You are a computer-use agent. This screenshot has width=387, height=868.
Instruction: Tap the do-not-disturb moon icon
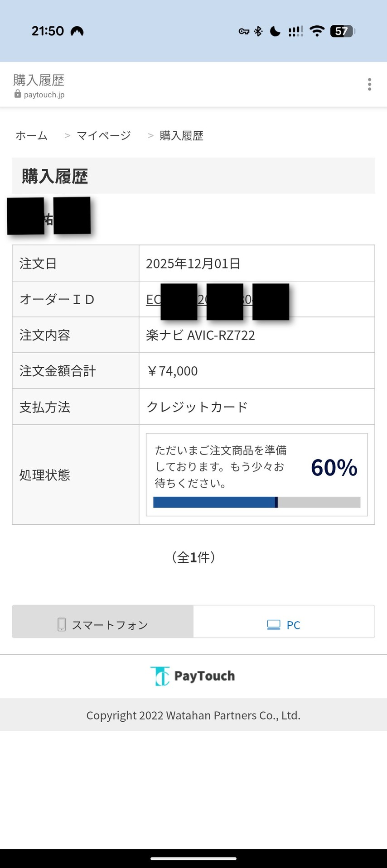pyautogui.click(x=275, y=31)
